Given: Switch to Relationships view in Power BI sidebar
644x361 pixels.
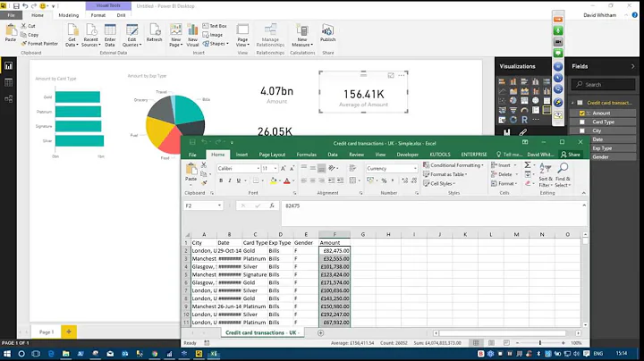Looking at the screenshot, I should 8,99.
